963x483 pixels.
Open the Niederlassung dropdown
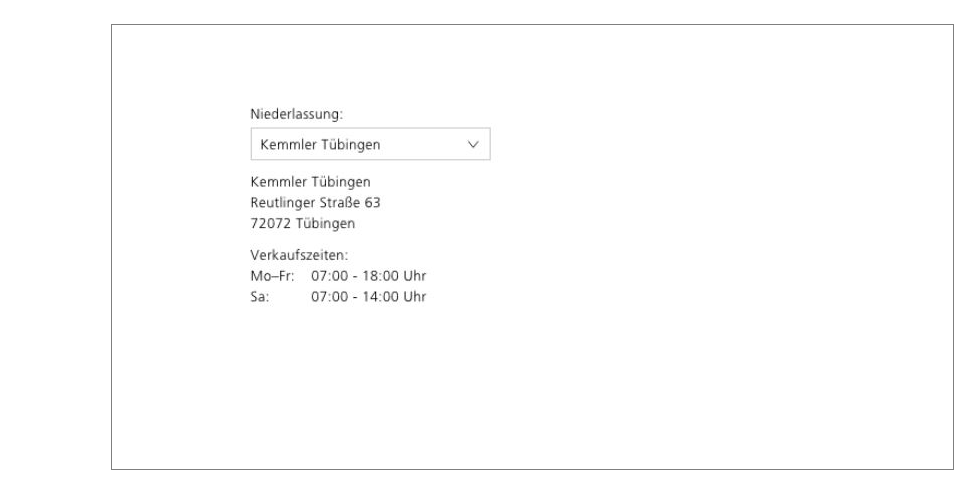(x=370, y=144)
